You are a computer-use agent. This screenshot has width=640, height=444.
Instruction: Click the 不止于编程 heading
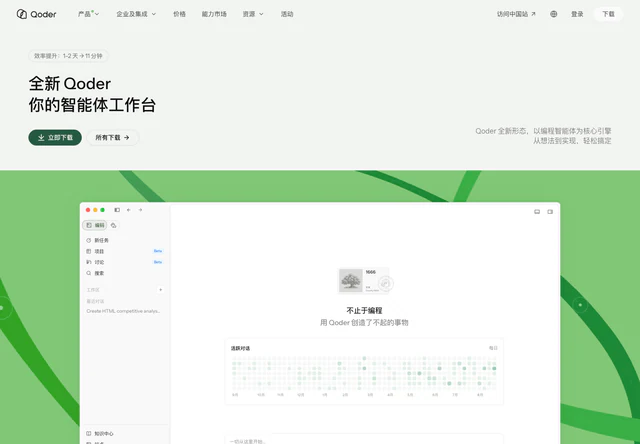click(364, 311)
